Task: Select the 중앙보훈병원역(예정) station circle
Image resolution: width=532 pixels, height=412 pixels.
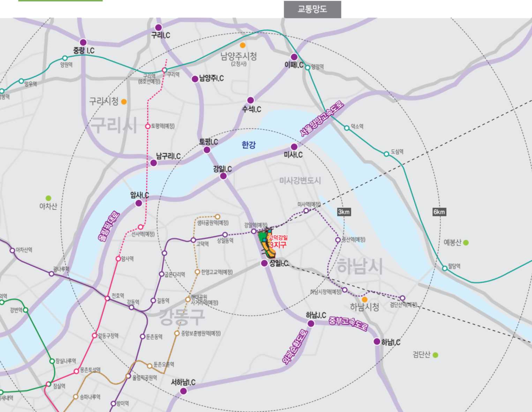Action: click(x=177, y=334)
